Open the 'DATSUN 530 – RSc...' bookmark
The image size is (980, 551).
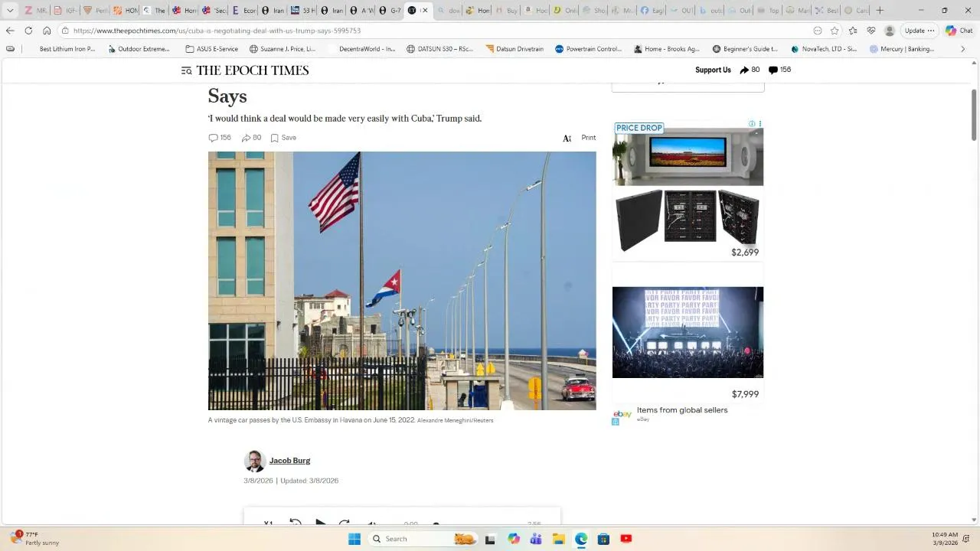[439, 49]
